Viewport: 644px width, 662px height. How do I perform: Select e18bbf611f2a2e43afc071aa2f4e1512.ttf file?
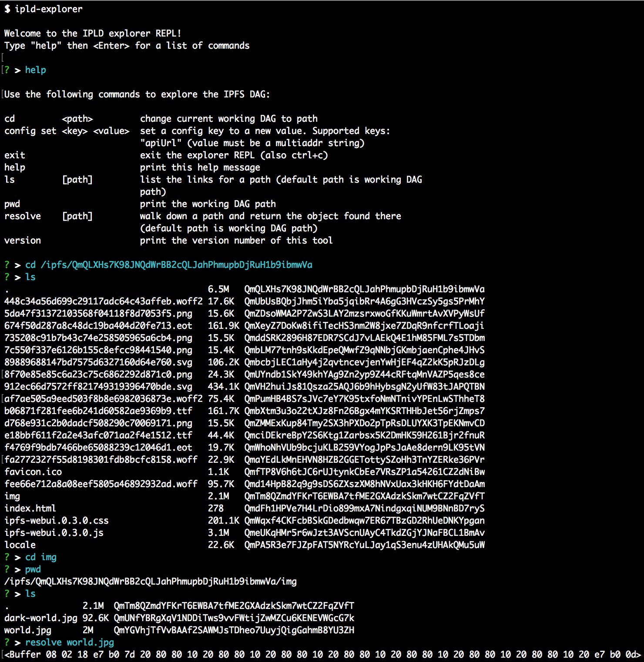[98, 435]
